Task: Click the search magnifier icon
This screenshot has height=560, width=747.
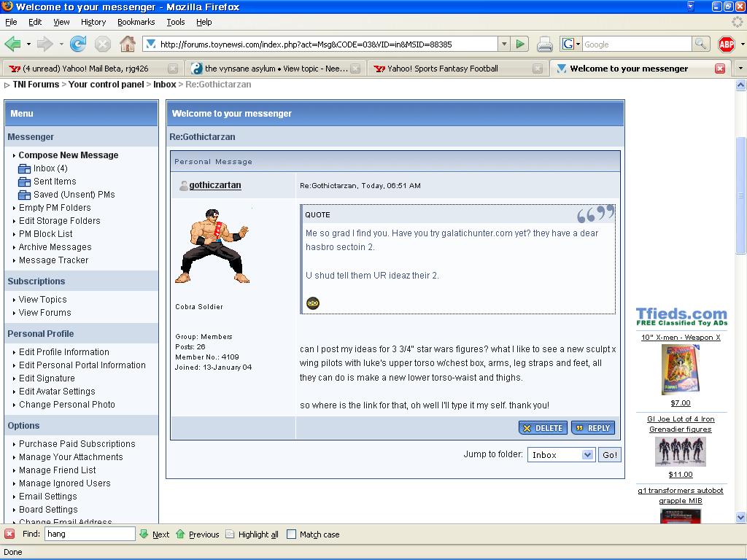Action: coord(700,44)
